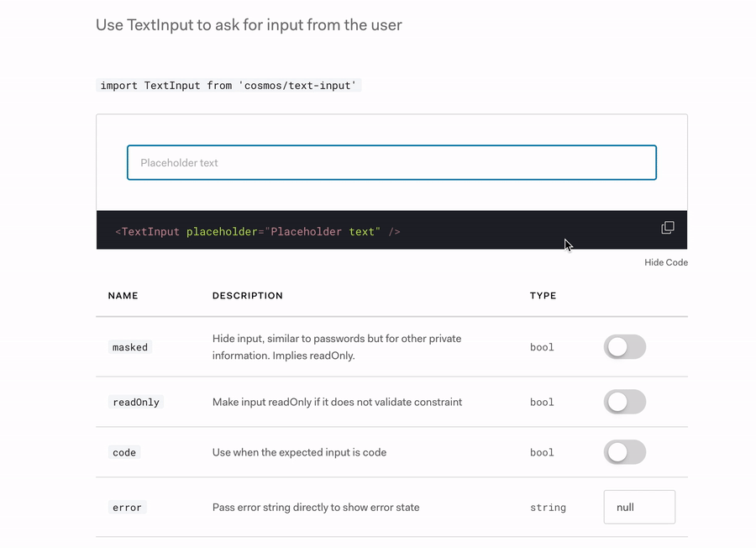Focus the Placeholder text input
756x548 pixels.
(x=391, y=162)
